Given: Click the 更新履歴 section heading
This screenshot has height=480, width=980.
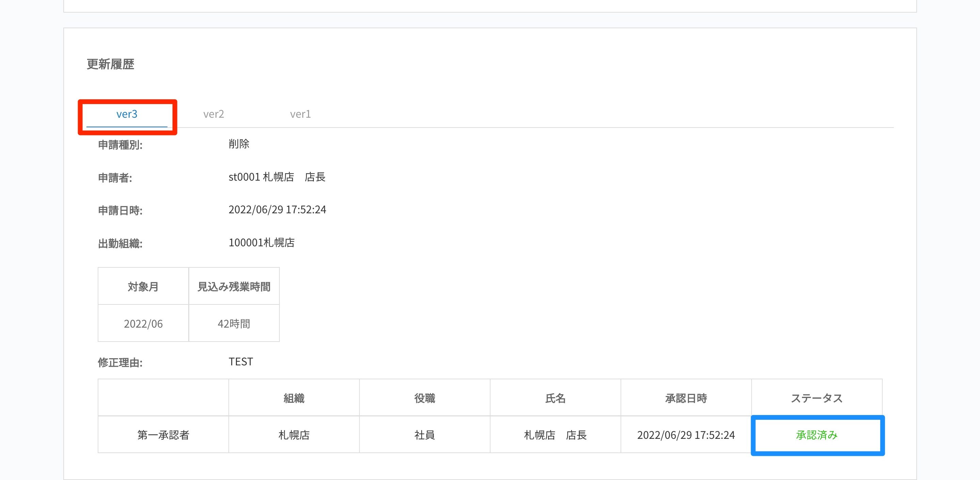Looking at the screenshot, I should click(x=110, y=64).
